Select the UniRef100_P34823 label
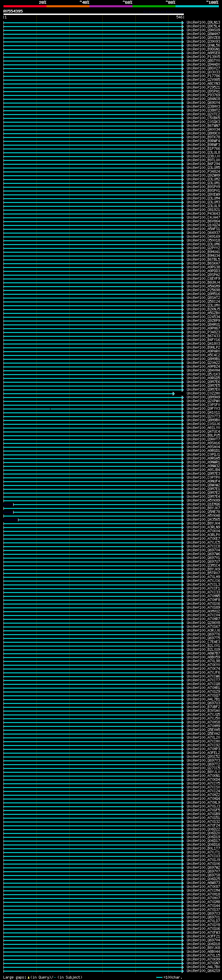The image size is (222, 980). pyautogui.click(x=203, y=332)
